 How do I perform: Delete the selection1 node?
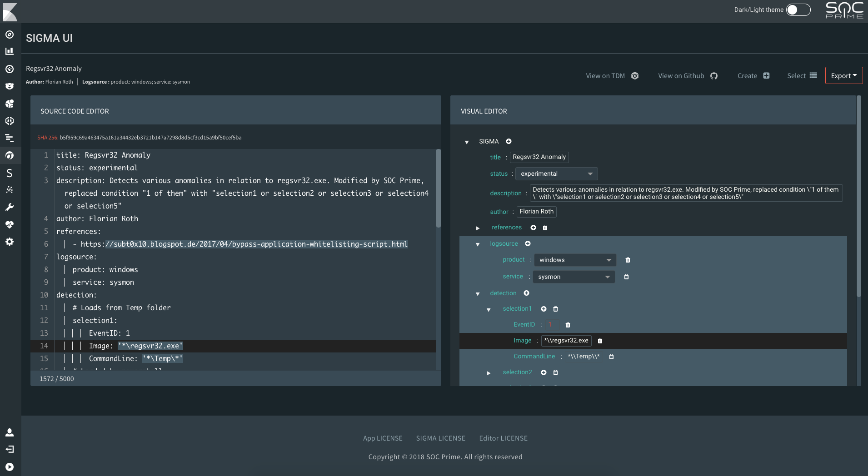[556, 309]
